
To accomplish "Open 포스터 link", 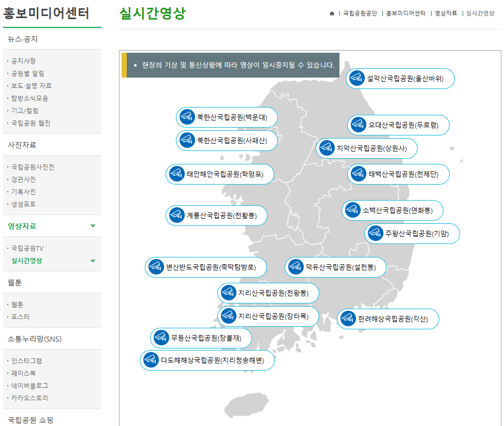I will [20, 317].
